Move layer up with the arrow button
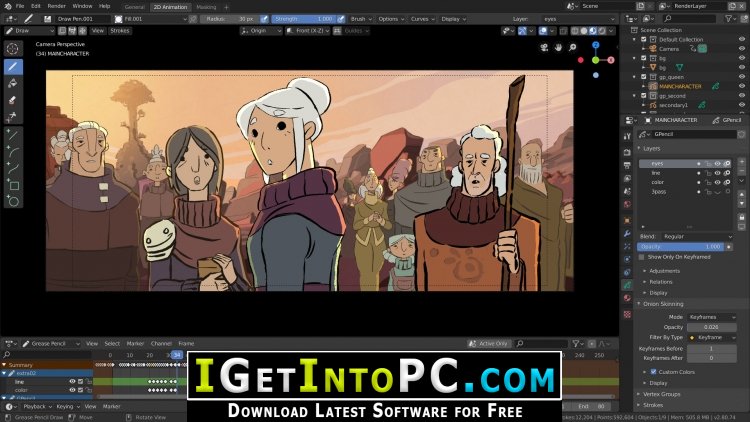The image size is (750, 422). click(741, 194)
